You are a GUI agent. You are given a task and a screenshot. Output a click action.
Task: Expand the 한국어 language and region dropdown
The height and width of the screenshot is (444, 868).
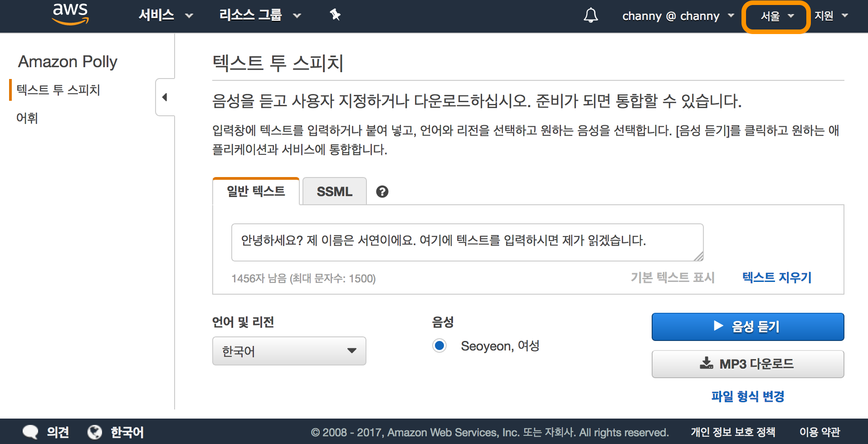point(289,351)
